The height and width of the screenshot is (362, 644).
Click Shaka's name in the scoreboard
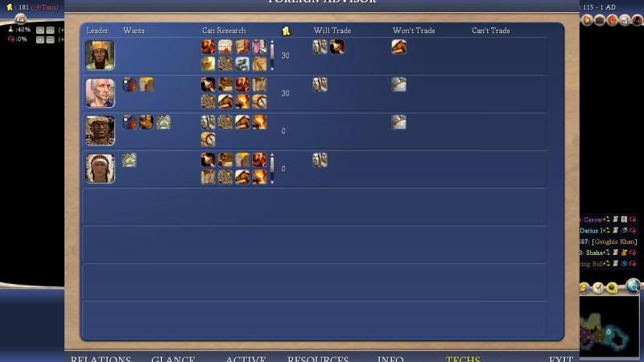(594, 253)
